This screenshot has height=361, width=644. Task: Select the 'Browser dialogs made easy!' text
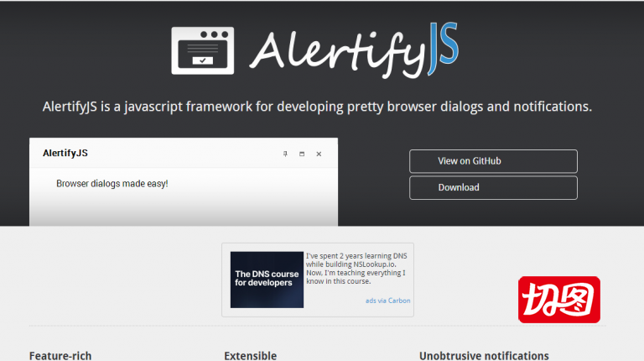coord(112,184)
